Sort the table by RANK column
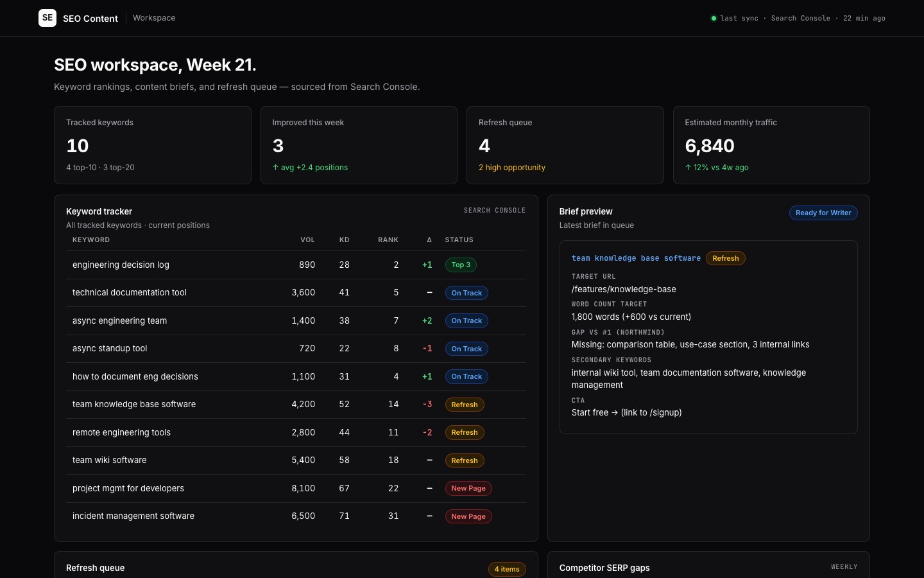The height and width of the screenshot is (578, 924). 388,240
